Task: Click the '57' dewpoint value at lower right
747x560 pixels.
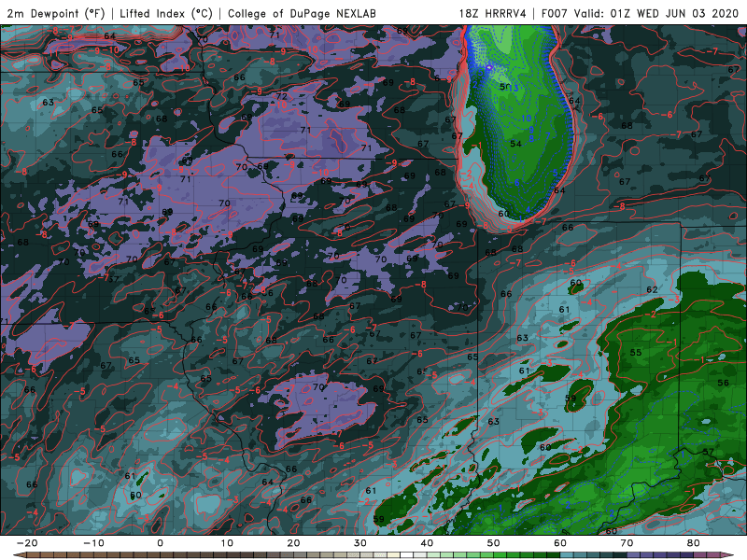Action: (x=709, y=452)
